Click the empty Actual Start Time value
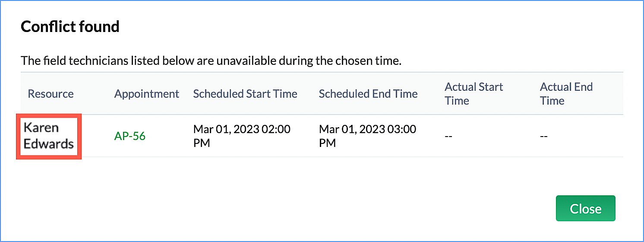The image size is (644, 242). point(449,136)
